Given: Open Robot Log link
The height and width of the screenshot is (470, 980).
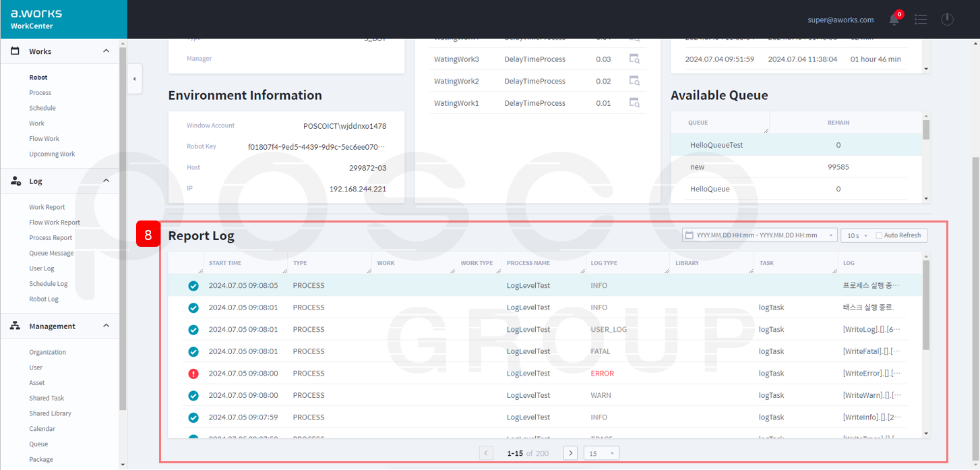Looking at the screenshot, I should click(44, 299).
